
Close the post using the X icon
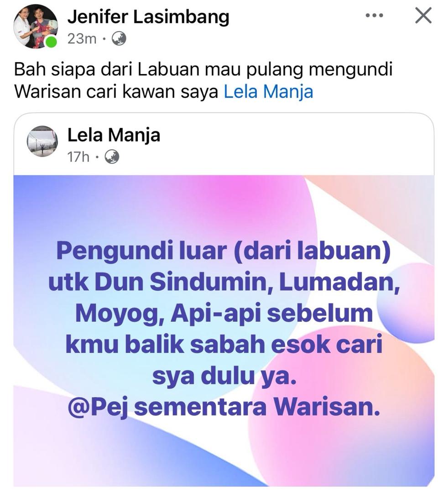[423, 16]
